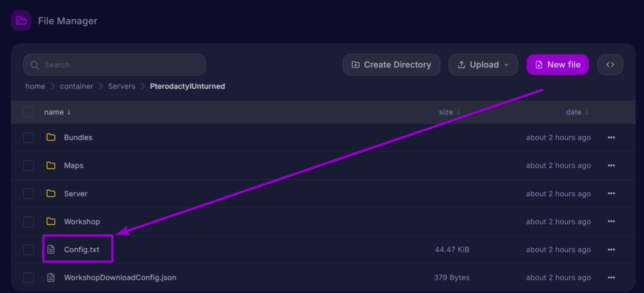The image size is (644, 293).
Task: Click the code brackets icon button
Action: click(610, 65)
